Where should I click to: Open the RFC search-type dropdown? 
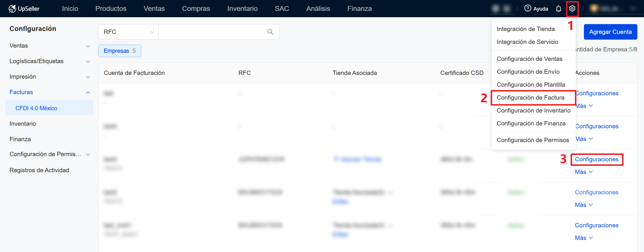pyautogui.click(x=129, y=32)
